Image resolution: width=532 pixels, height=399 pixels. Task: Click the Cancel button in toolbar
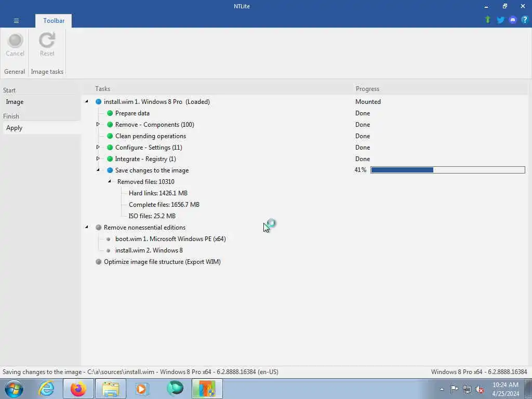[x=15, y=45]
